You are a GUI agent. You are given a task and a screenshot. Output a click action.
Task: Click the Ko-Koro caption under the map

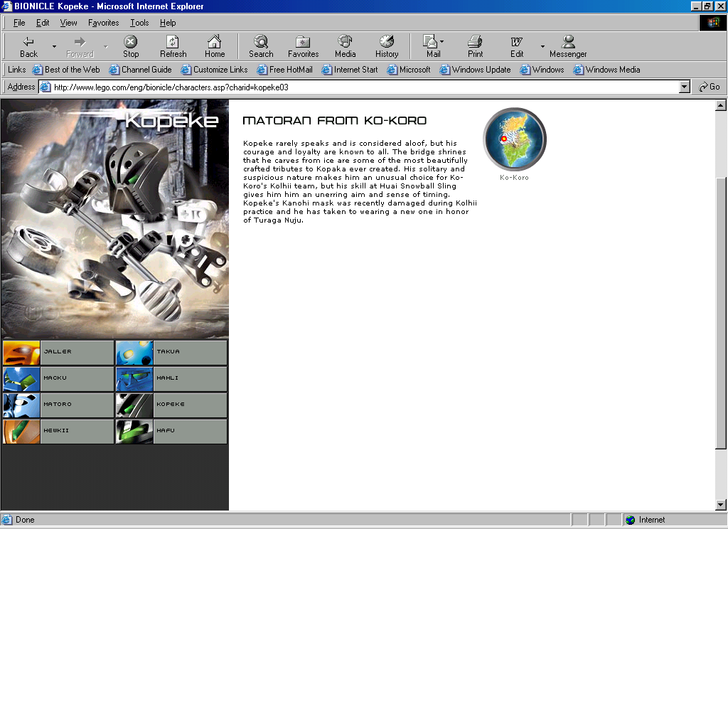(x=514, y=178)
